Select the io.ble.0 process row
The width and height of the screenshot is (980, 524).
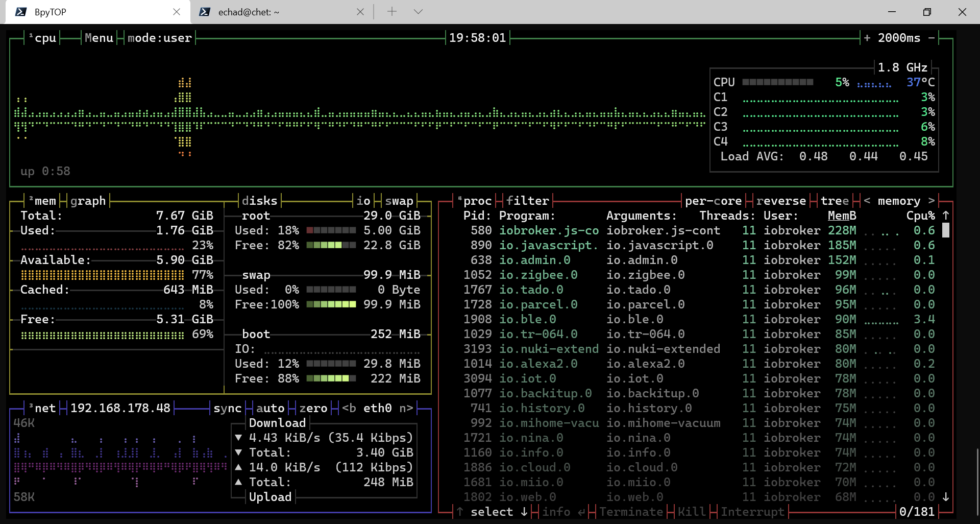coord(699,319)
